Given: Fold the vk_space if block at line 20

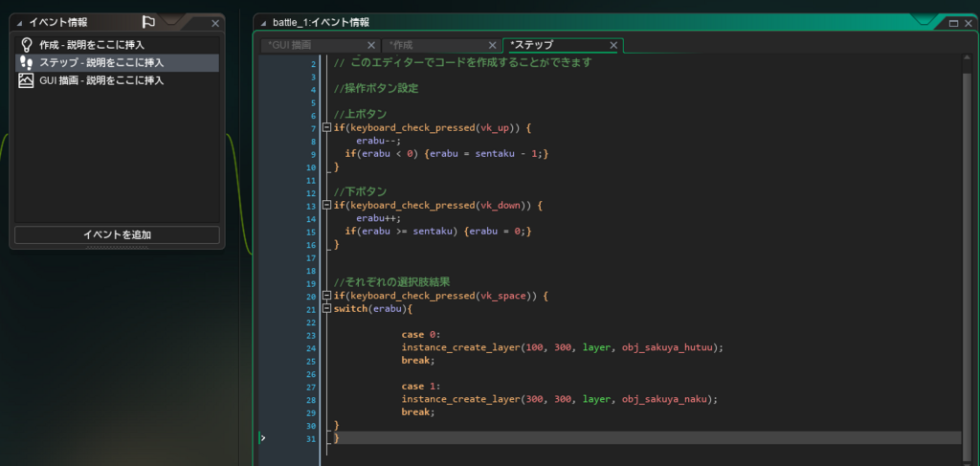Looking at the screenshot, I should click(x=327, y=297).
